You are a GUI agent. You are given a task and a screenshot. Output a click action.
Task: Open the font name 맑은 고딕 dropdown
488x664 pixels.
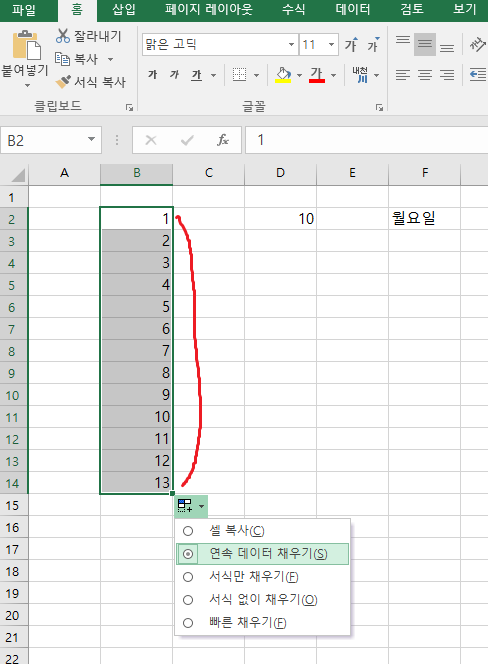click(x=291, y=44)
